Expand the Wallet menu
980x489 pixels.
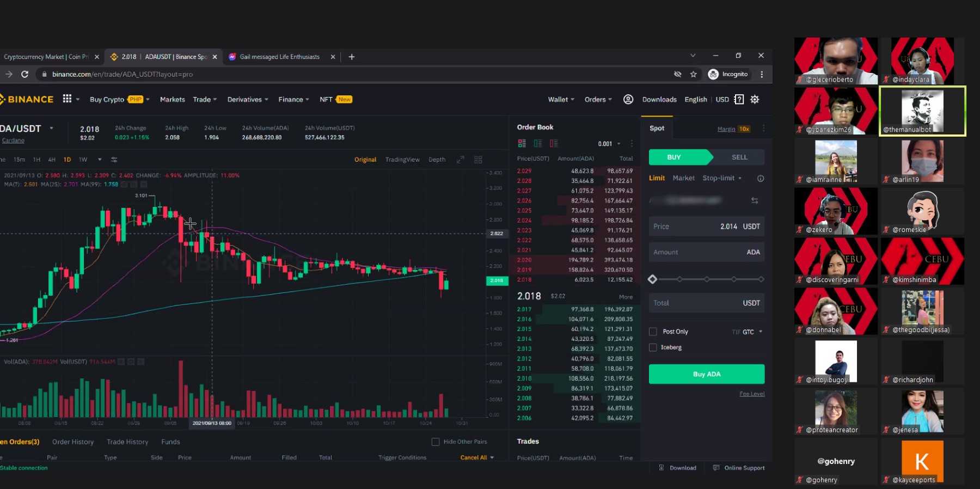click(561, 99)
